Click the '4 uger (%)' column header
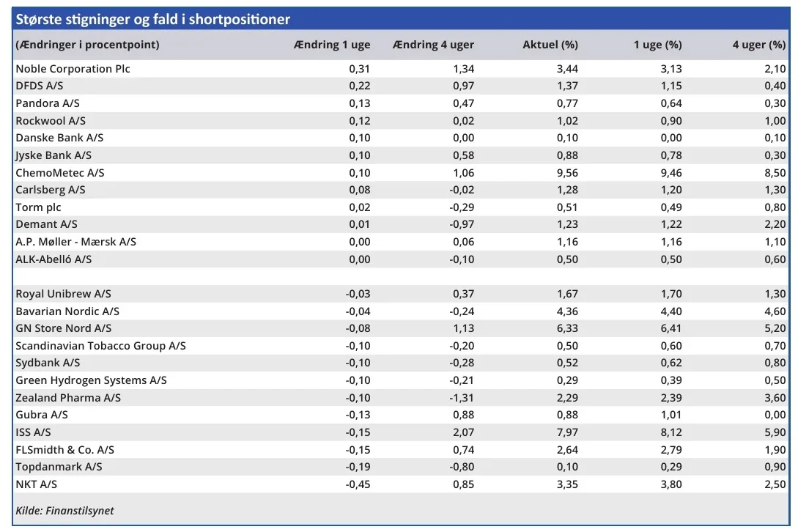 (758, 45)
